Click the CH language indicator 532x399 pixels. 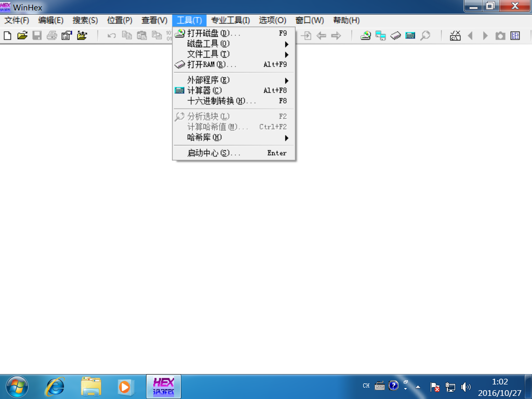366,386
